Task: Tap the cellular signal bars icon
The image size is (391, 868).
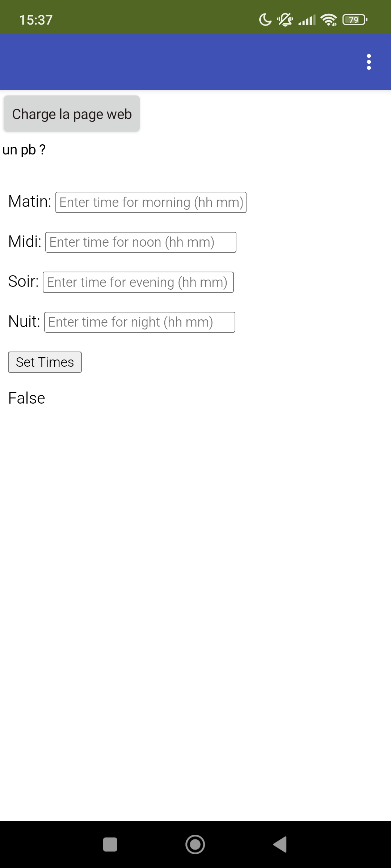Action: (307, 20)
